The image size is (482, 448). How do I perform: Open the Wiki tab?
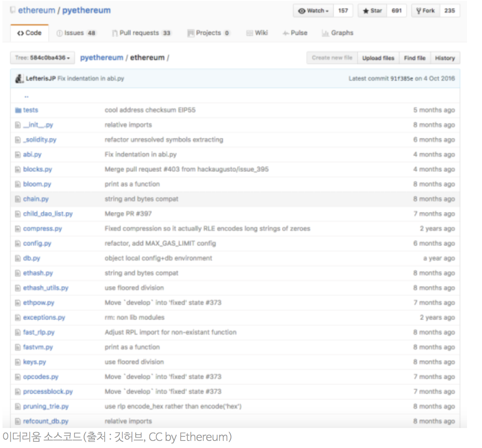(257, 33)
